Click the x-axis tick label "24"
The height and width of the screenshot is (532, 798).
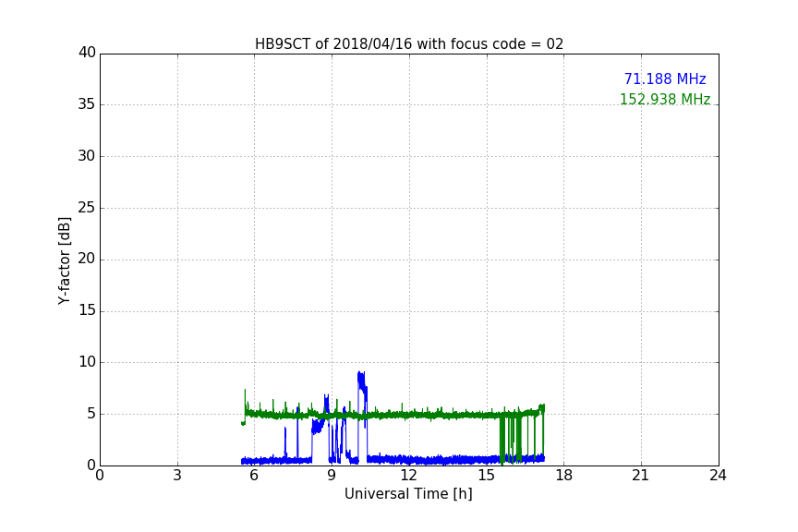[718, 476]
